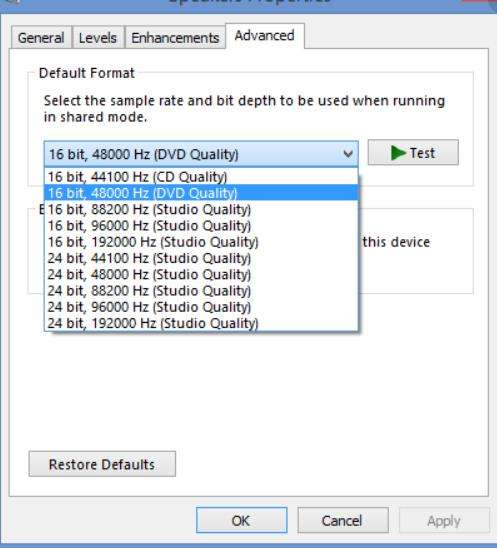Click the Test playback button
The image size is (497, 548).
click(x=413, y=152)
